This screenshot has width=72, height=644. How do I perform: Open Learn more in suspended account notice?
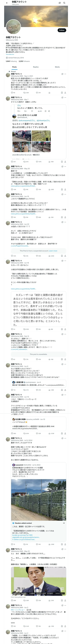[x=53, y=251]
